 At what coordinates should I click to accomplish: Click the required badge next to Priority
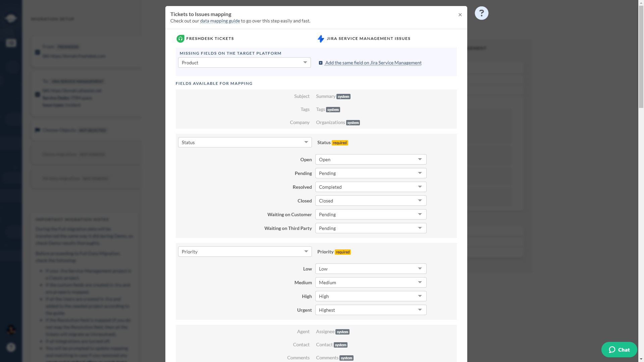tap(343, 252)
